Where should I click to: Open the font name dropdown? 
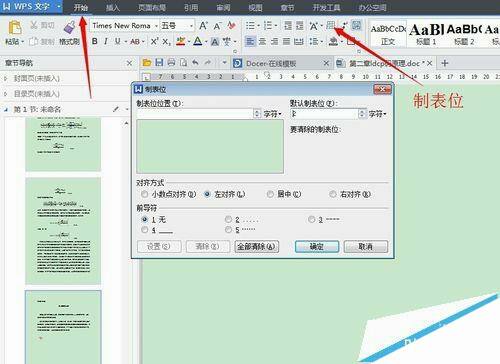156,26
